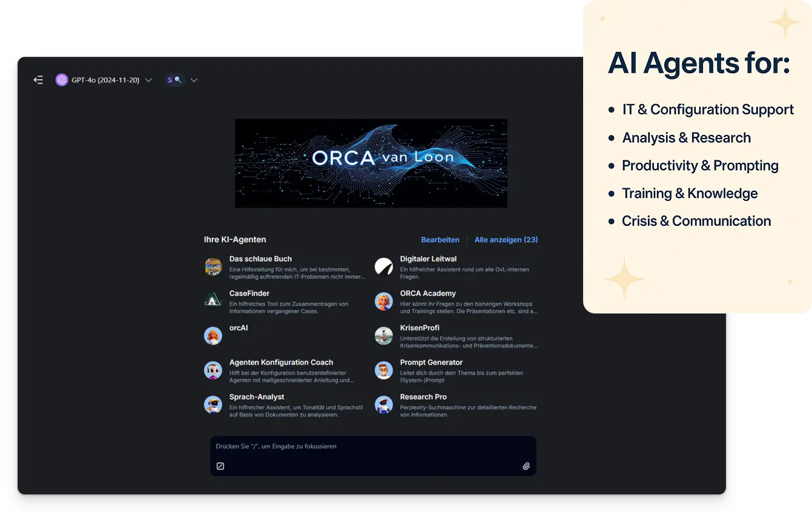Select the Sprach-Analyst agent avatar
The image size is (812, 512).
213,405
